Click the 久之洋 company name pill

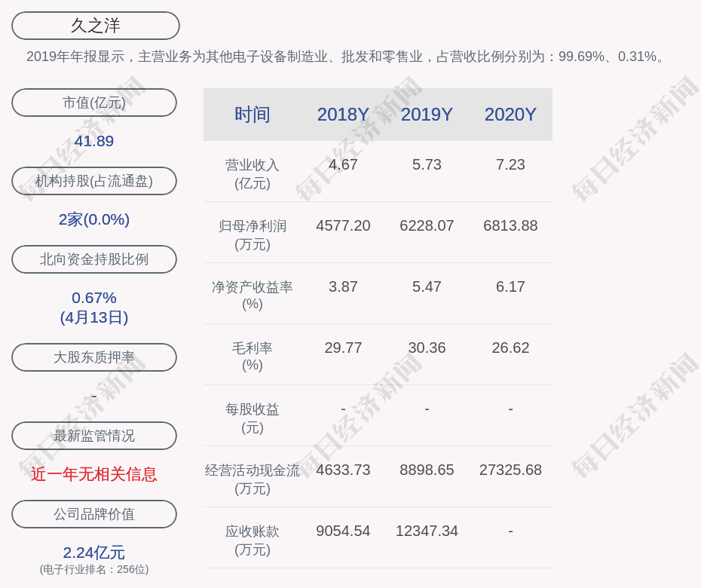coord(96,26)
